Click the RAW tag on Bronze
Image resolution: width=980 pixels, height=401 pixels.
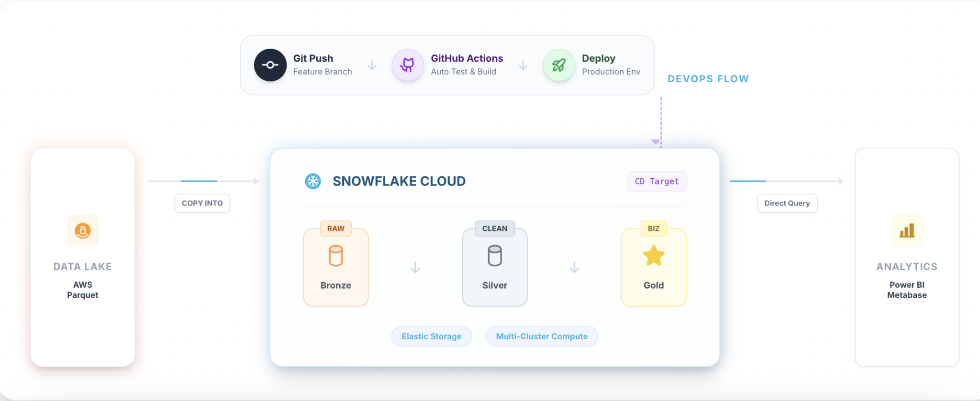(x=336, y=228)
